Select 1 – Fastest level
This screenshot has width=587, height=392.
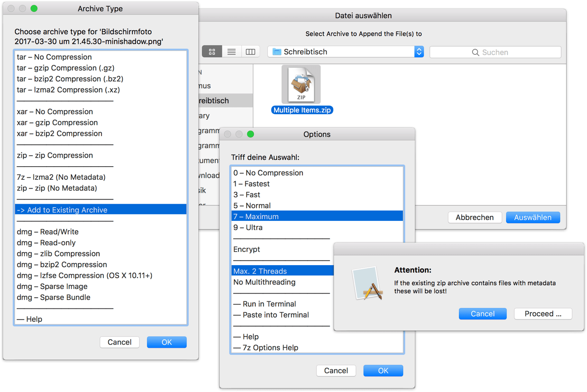317,184
